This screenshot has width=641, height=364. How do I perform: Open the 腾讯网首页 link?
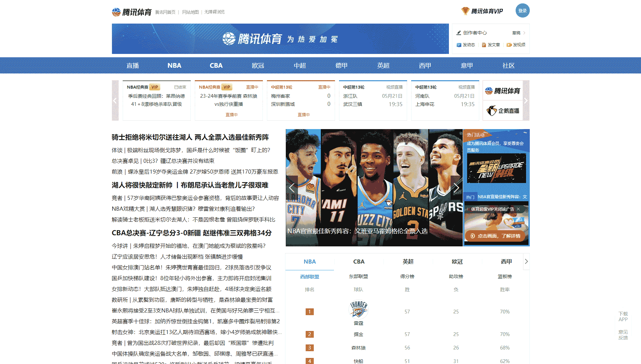click(x=165, y=12)
